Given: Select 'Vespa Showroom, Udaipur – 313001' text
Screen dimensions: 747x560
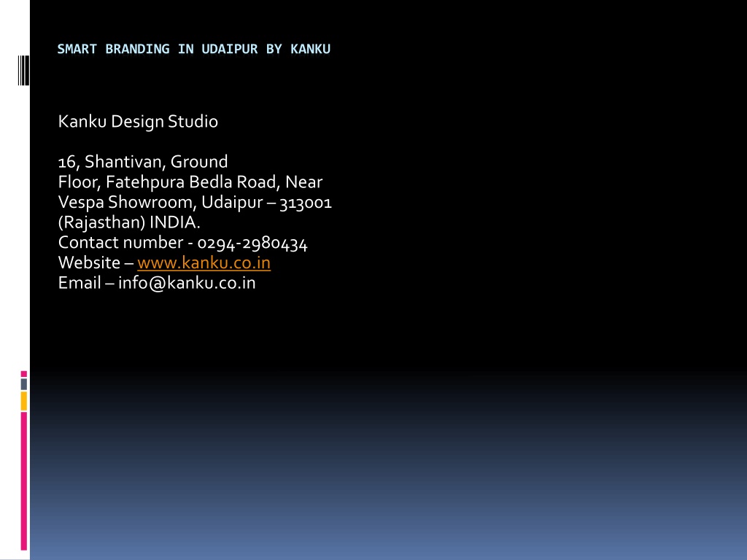Looking at the screenshot, I should pos(195,203).
